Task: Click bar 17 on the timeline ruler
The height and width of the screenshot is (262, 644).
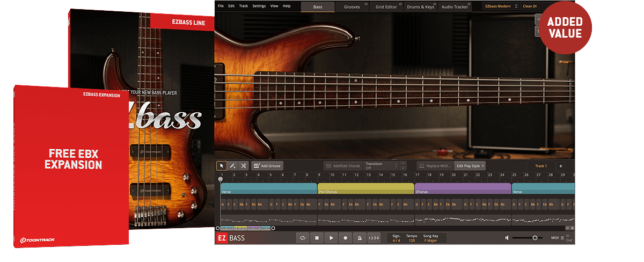Action: pos(417,174)
